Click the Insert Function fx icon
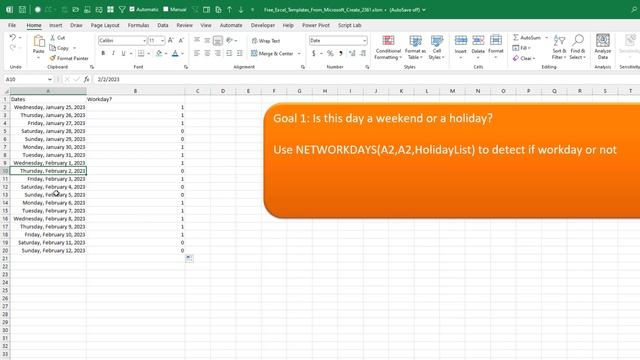Screen dimensions: 640x360 pos(87,79)
